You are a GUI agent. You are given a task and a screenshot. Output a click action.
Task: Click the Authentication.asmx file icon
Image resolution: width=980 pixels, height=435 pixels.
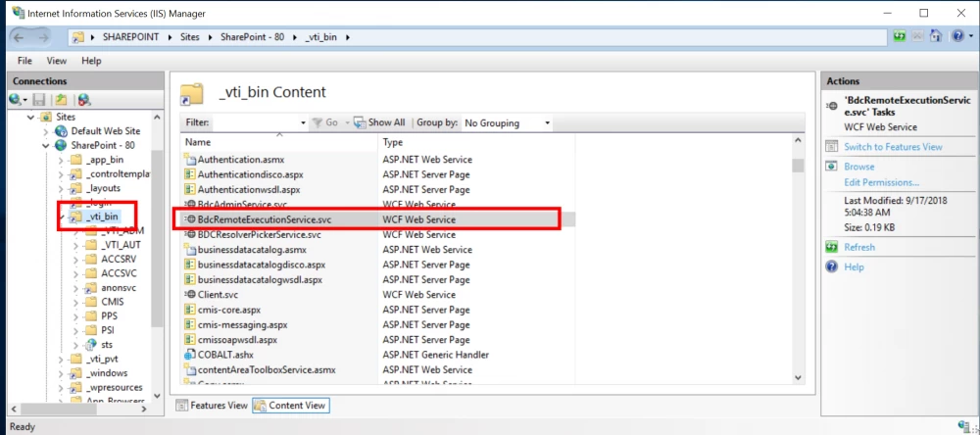(190, 160)
